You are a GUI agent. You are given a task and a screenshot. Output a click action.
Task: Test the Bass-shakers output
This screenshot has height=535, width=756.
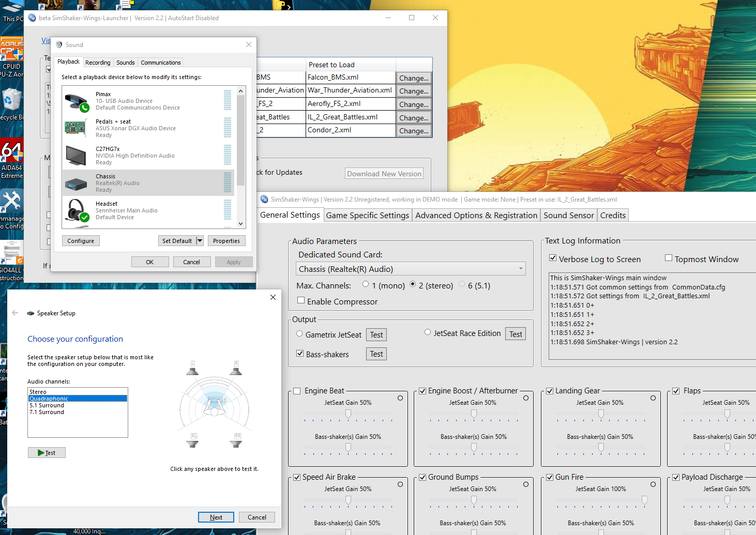[376, 354]
